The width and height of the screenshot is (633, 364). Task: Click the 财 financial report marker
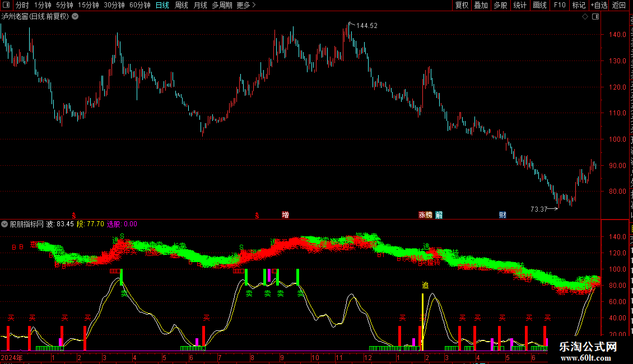coord(502,214)
